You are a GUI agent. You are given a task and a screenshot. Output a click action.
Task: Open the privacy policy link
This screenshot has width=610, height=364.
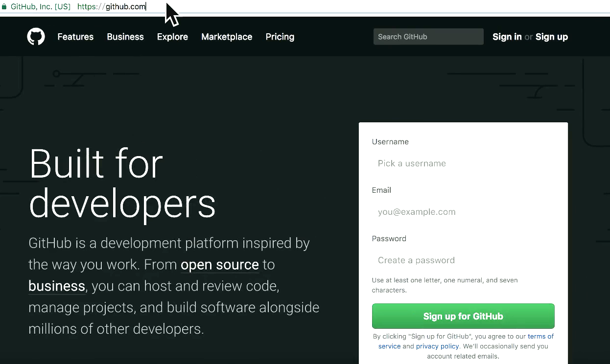(437, 346)
